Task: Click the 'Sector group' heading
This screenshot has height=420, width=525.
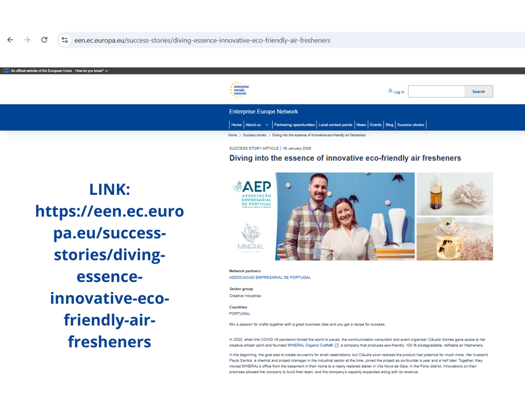Action: [x=241, y=289]
